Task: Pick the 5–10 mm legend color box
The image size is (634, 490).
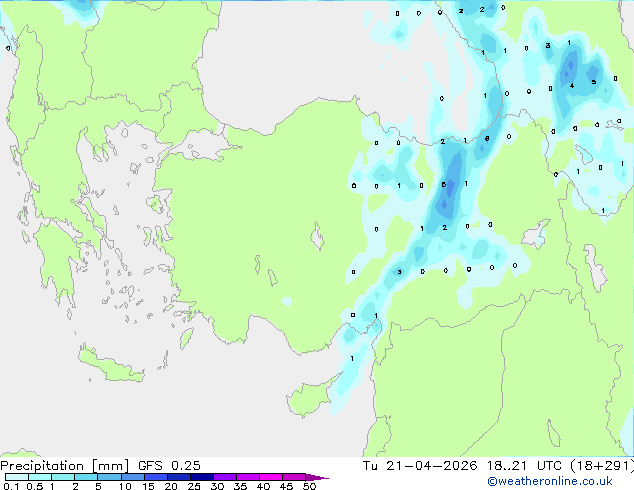Action: pos(109,477)
